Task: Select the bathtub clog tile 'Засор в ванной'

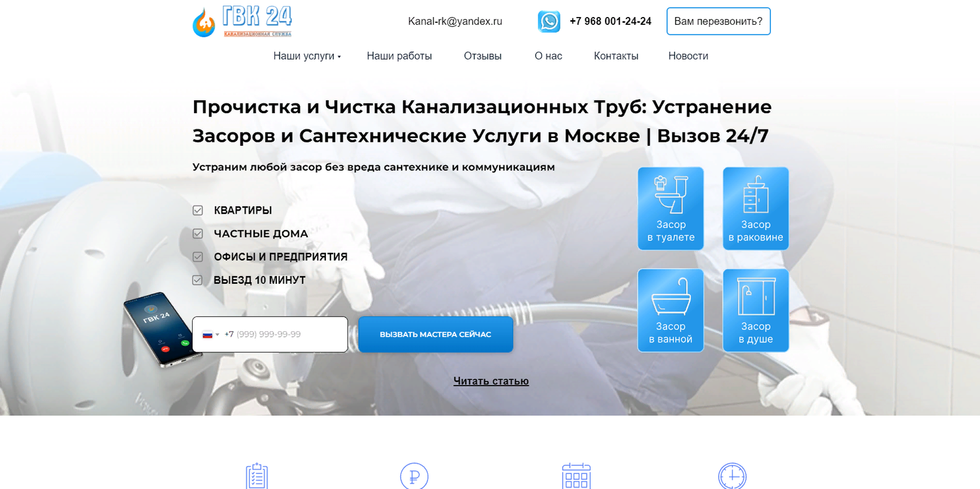Action: click(x=671, y=311)
